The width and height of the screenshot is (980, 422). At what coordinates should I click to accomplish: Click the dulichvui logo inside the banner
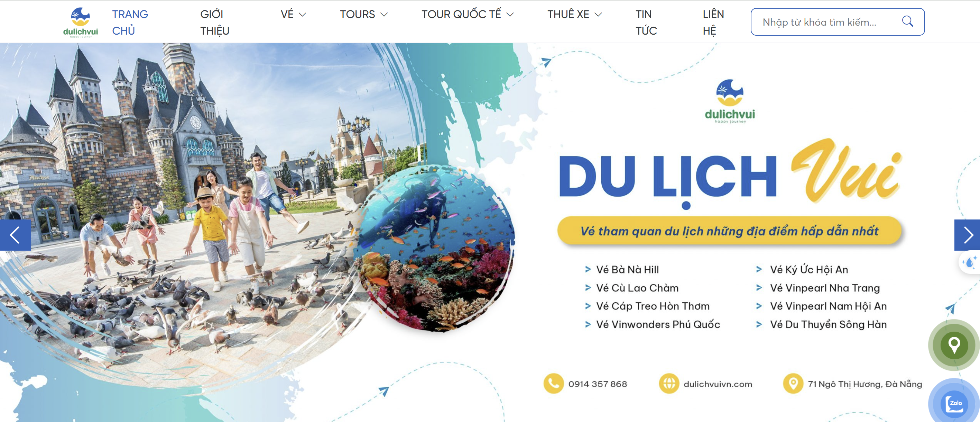(730, 101)
